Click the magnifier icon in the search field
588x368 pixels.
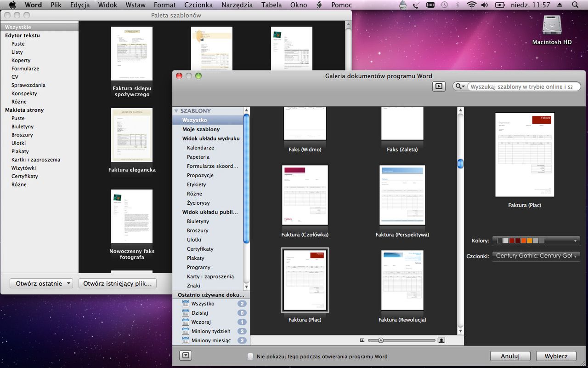click(x=459, y=86)
